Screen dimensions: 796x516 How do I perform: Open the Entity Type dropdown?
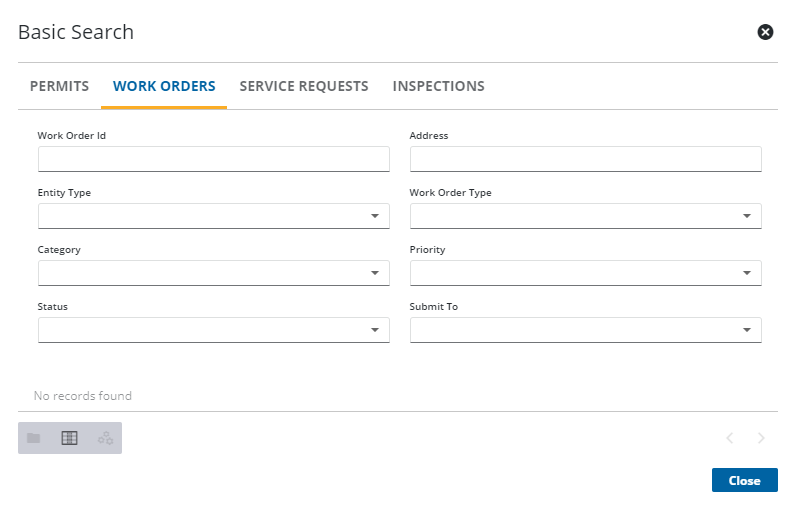pyautogui.click(x=213, y=216)
